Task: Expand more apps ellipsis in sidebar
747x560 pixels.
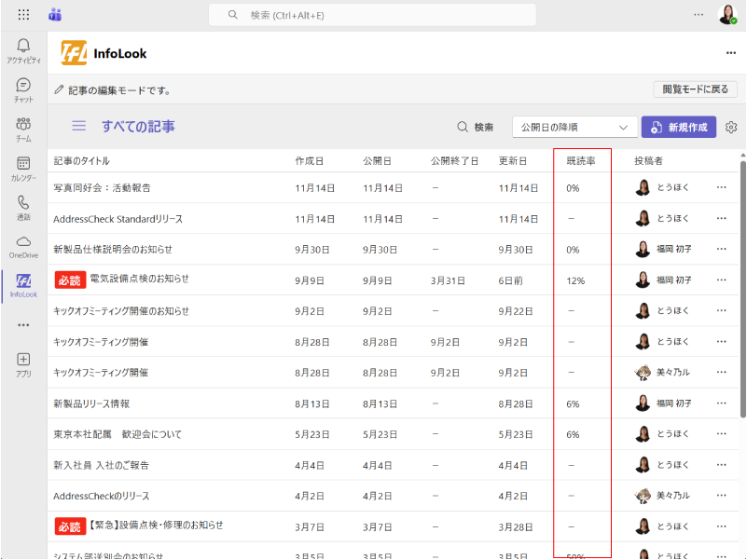Action: coord(23,325)
